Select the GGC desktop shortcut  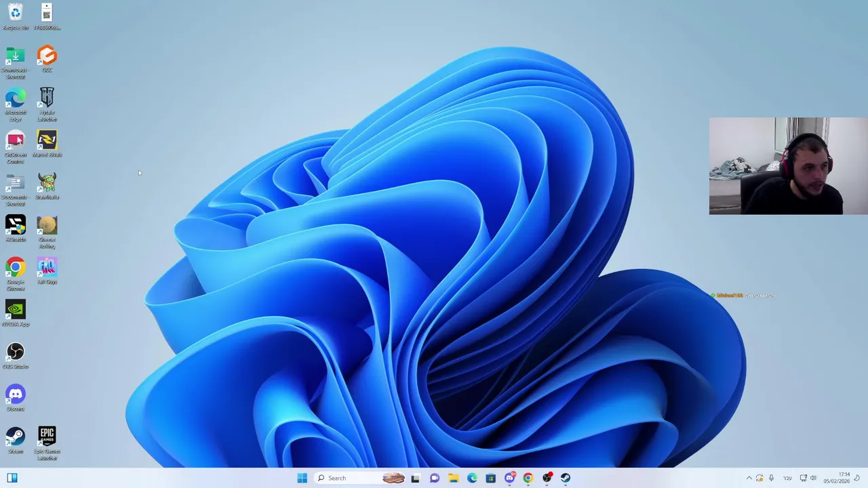47,59
